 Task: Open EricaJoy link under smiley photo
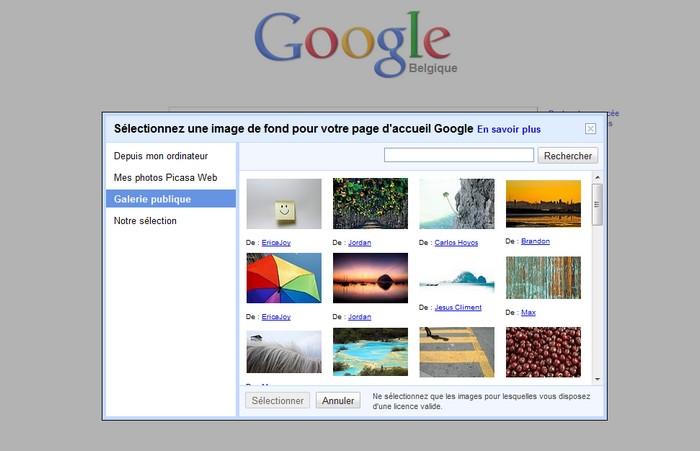tap(276, 242)
